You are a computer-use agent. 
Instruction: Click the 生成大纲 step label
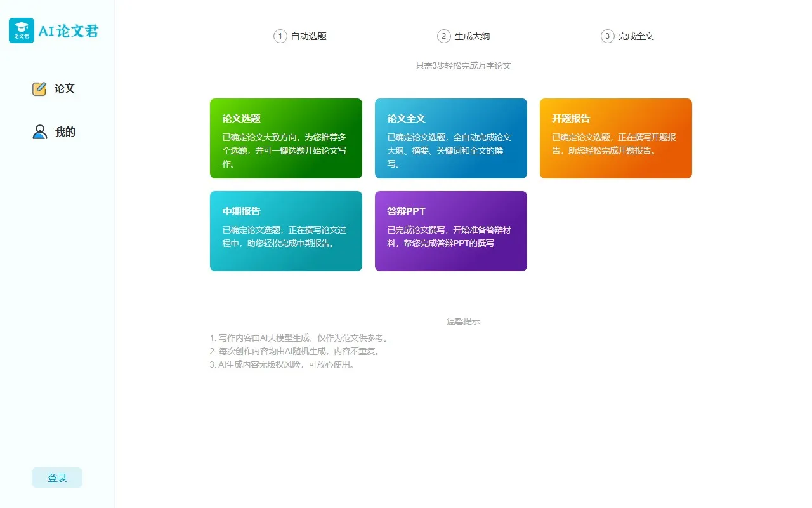(472, 36)
